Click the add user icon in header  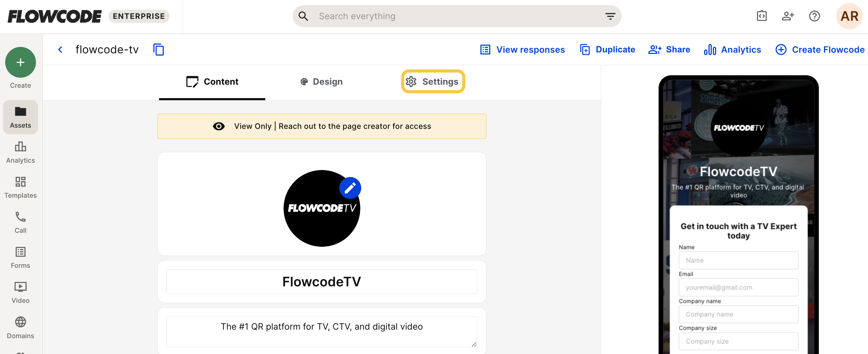point(788,16)
